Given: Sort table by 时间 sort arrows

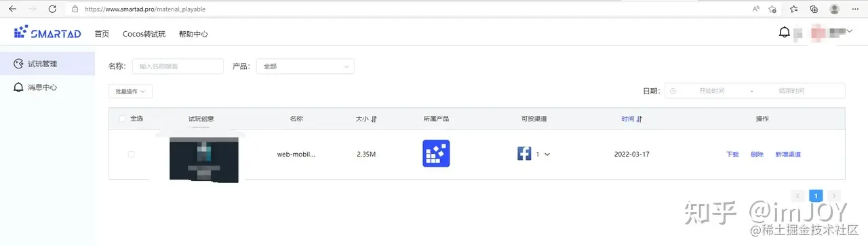Looking at the screenshot, I should (x=639, y=119).
